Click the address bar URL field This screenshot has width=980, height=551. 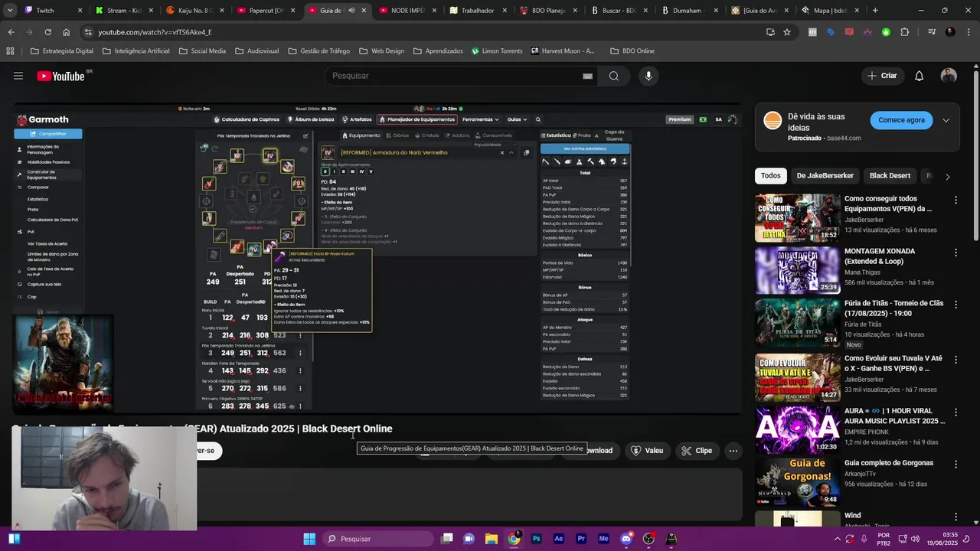tap(421, 32)
